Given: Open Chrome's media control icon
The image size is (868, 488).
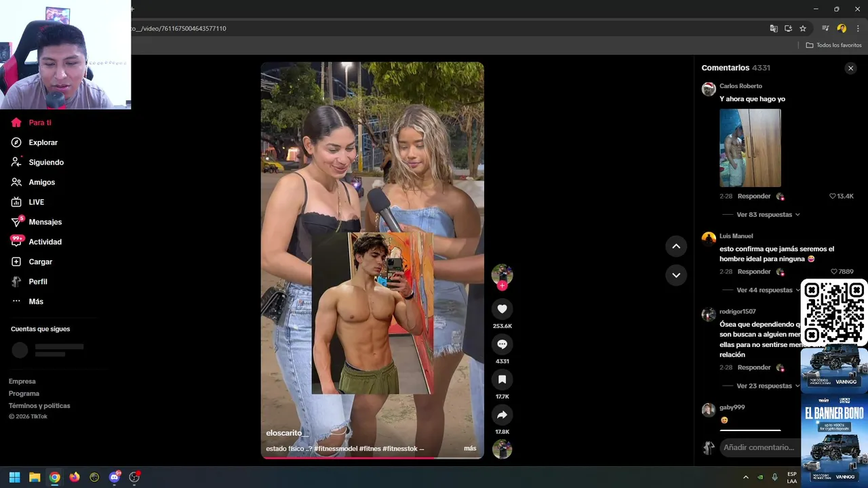Looking at the screenshot, I should [825, 28].
